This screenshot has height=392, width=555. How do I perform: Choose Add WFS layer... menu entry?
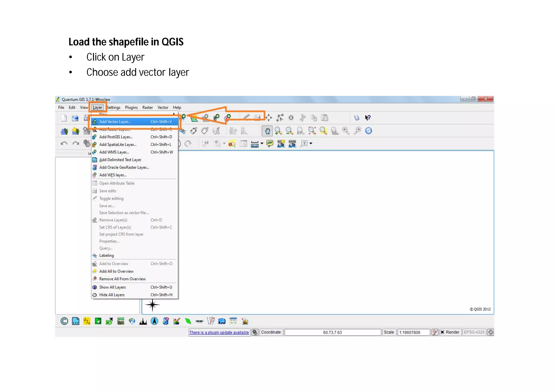(135, 175)
